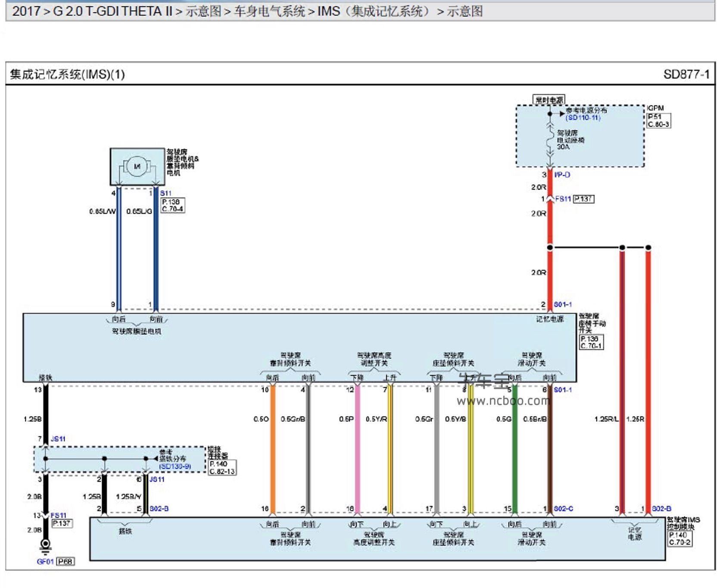Click the 短接连接器 label
The width and height of the screenshot is (723, 588).
[x=218, y=453]
